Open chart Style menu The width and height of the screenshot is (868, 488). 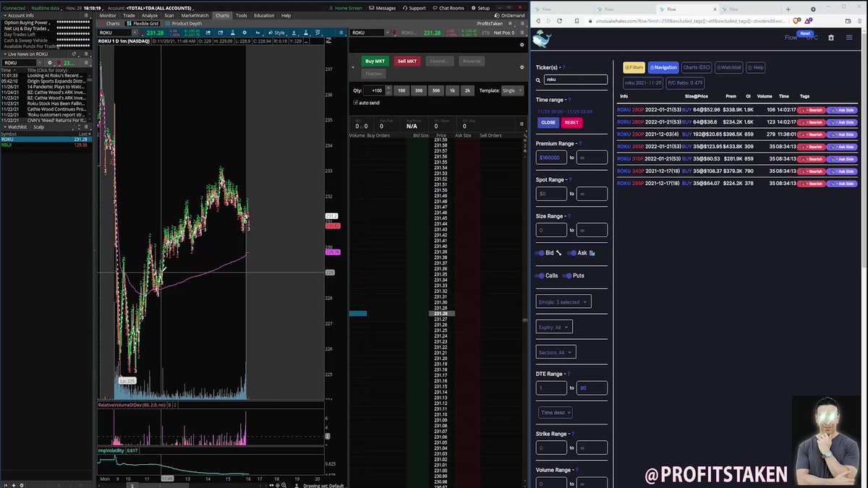pos(277,33)
